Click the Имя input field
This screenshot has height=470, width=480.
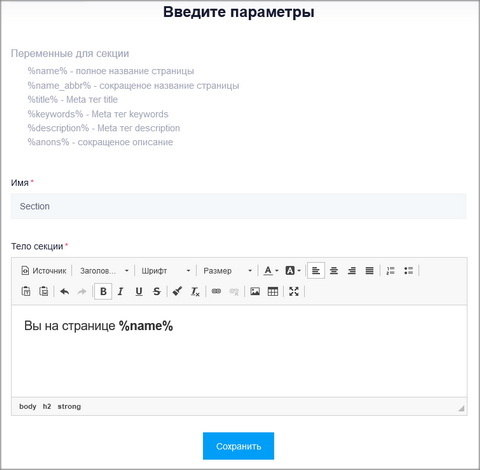239,206
